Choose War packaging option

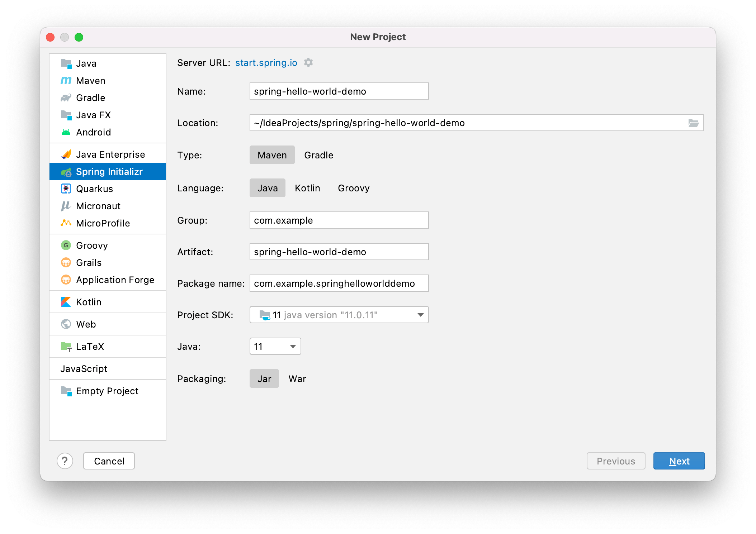[297, 379]
